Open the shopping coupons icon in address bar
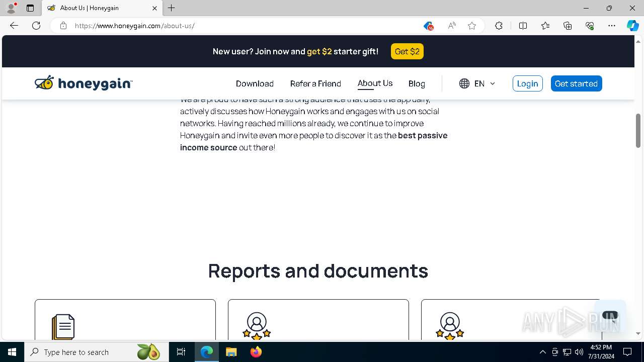 [x=428, y=26]
